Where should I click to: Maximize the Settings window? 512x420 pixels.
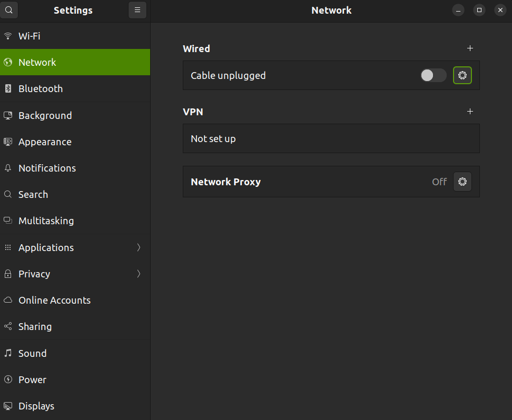[479, 10]
